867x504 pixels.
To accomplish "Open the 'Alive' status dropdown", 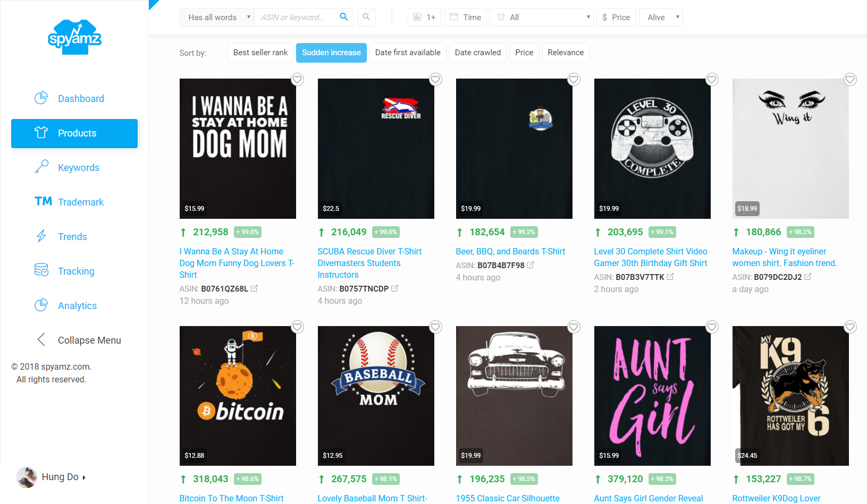I will point(661,17).
